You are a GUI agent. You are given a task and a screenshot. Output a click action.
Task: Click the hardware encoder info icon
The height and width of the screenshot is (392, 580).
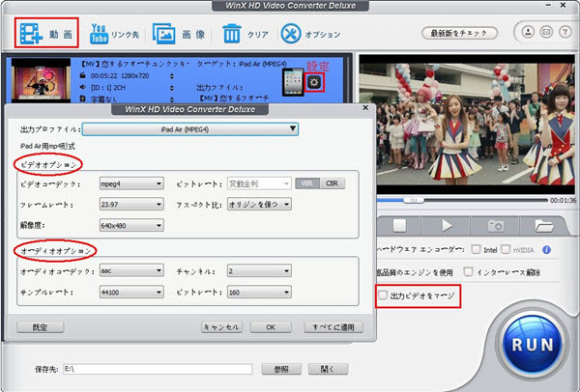click(x=546, y=250)
